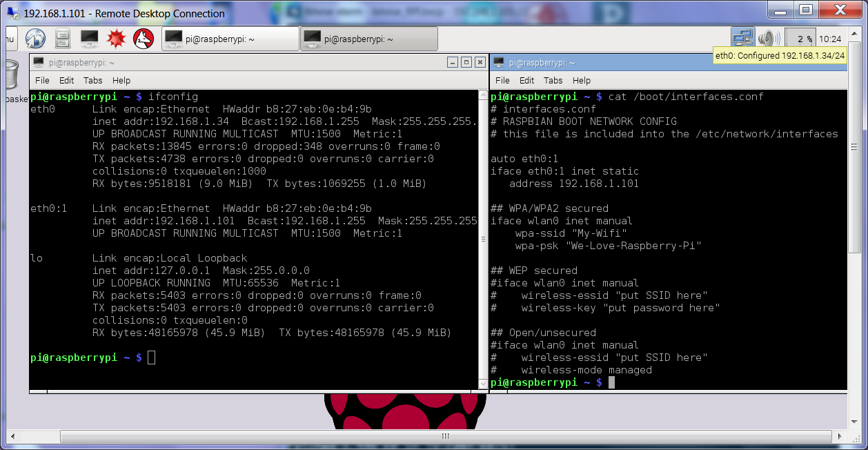The height and width of the screenshot is (450, 868).
Task: Open Edit menu in the interfaces.conf terminal
Action: [x=526, y=80]
